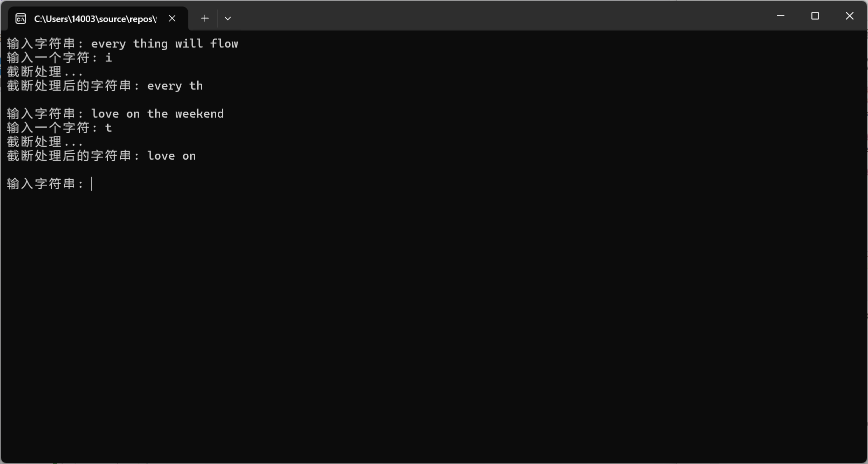Close the C:\Users\14003 terminal tab
The width and height of the screenshot is (868, 464).
[x=172, y=19]
